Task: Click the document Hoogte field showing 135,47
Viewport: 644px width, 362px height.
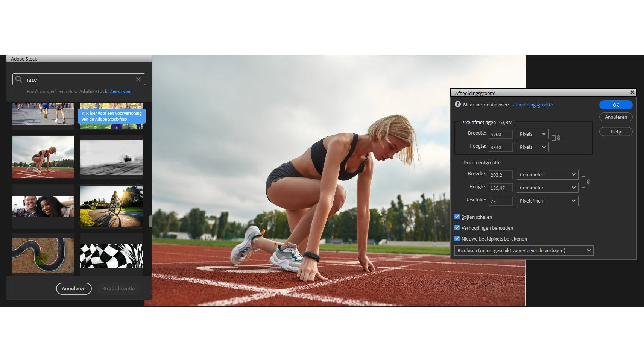Action: (x=500, y=188)
